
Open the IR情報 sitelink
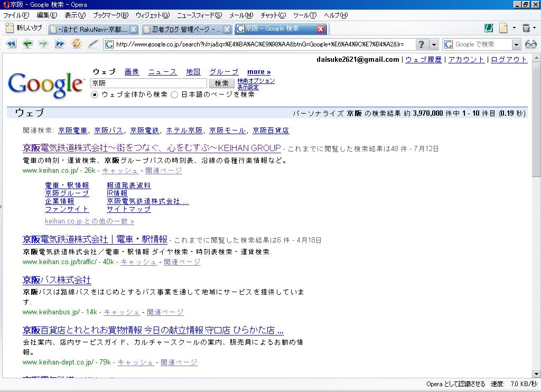point(117,193)
